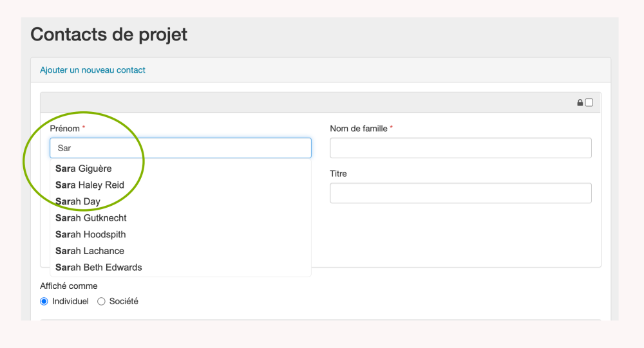The width and height of the screenshot is (644, 348).
Task: Click into the Nom de famille field
Action: tap(460, 148)
